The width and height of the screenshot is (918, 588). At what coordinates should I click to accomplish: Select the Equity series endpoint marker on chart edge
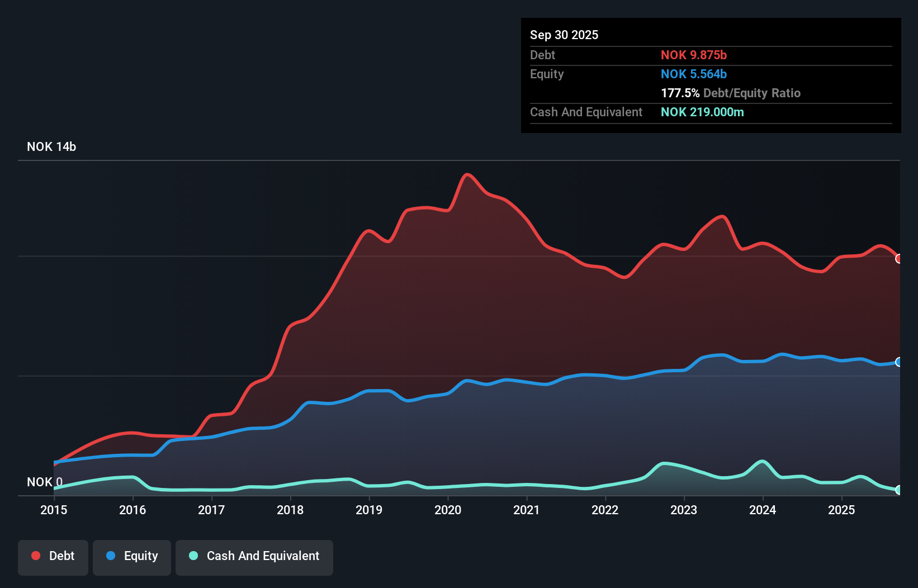[898, 363]
